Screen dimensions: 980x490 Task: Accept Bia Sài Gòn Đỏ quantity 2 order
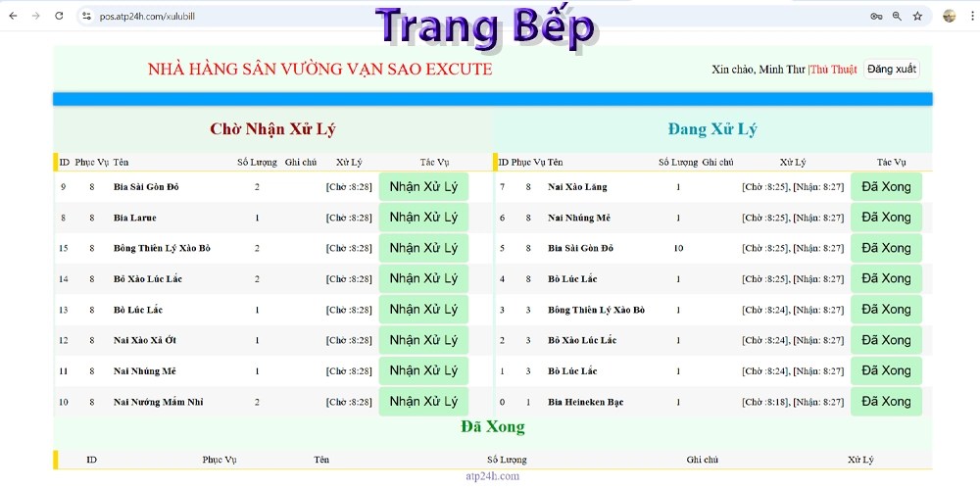(423, 186)
